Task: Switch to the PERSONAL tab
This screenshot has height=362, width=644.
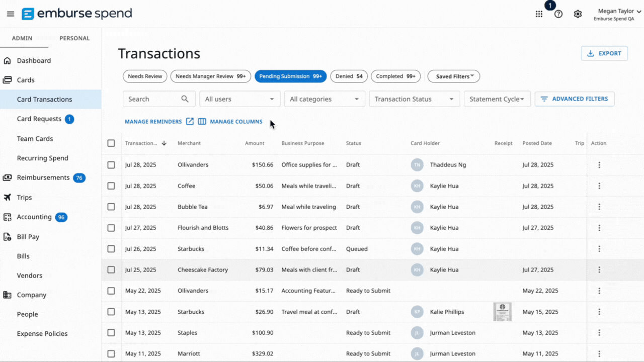Action: [x=74, y=38]
